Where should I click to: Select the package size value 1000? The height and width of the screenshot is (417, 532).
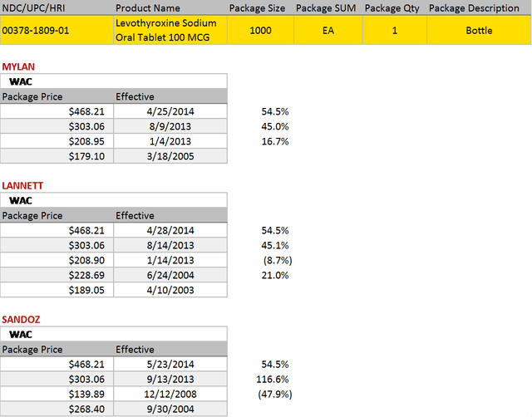tap(260, 30)
